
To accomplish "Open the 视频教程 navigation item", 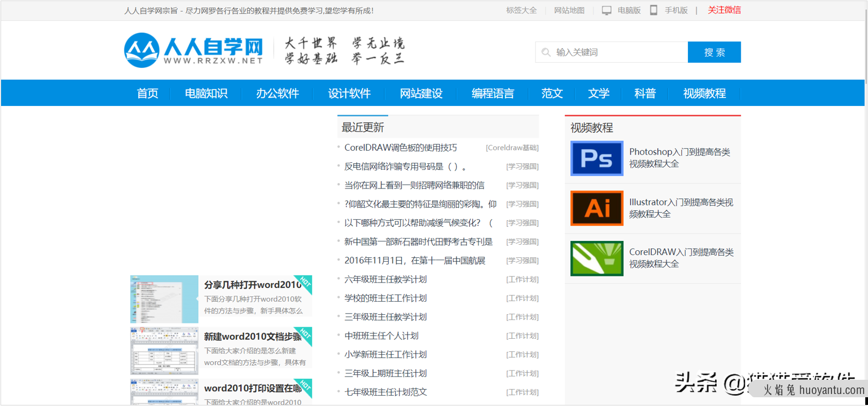I will click(704, 93).
